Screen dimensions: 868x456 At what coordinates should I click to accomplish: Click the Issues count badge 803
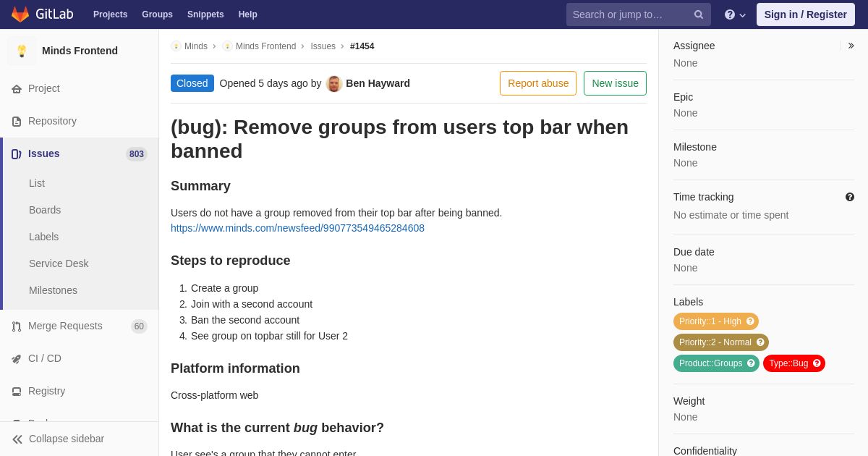click(x=137, y=154)
